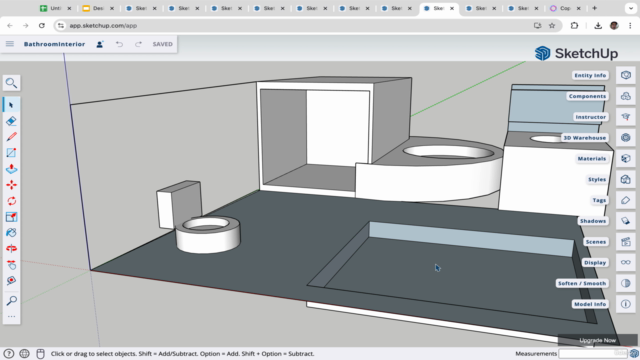
Task: Open the Instructor panel icon
Action: click(x=626, y=117)
